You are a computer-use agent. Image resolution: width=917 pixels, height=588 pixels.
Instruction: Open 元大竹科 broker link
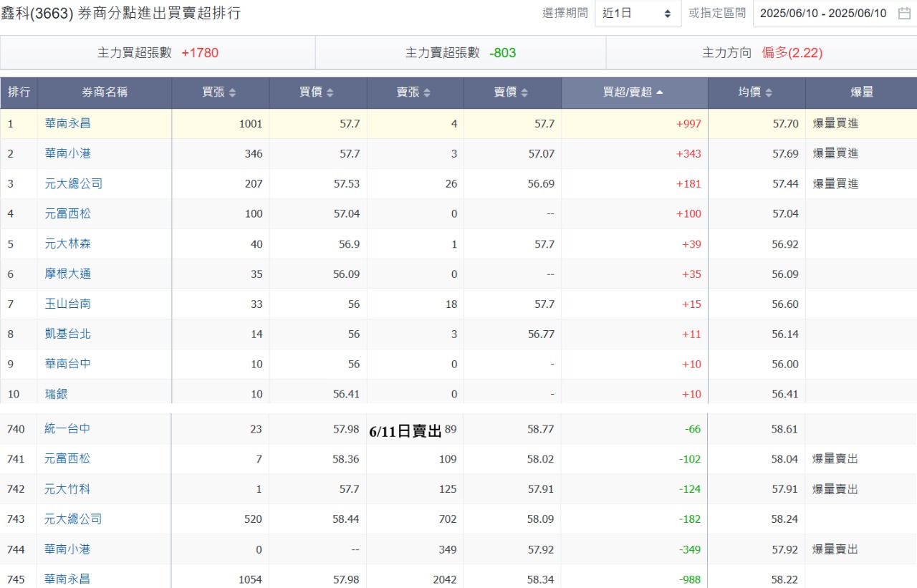[67, 489]
